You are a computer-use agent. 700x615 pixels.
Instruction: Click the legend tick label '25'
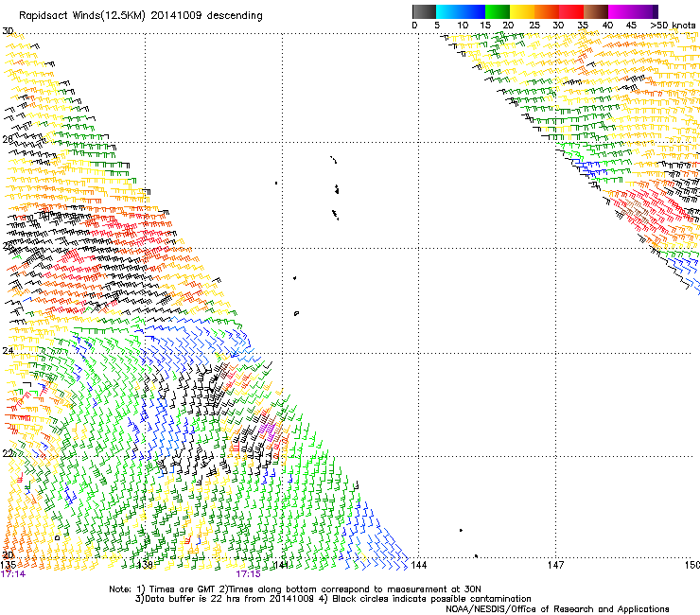click(x=534, y=26)
